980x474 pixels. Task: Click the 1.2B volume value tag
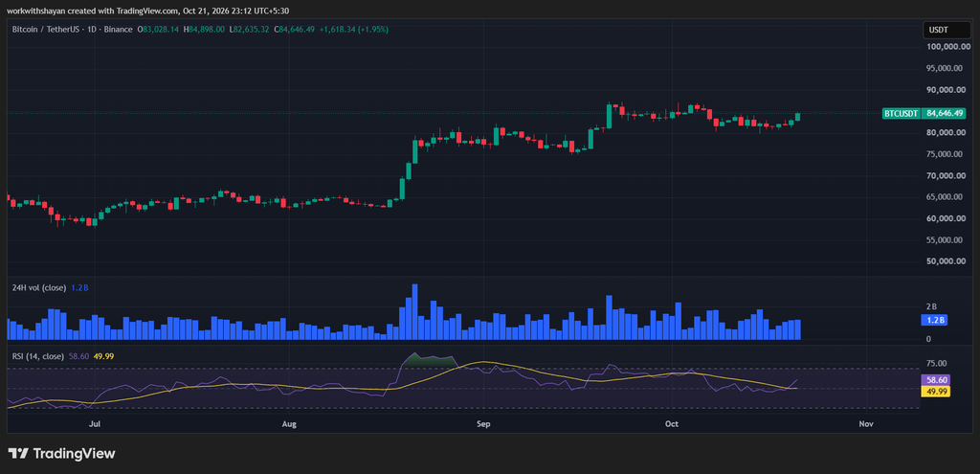[936, 320]
